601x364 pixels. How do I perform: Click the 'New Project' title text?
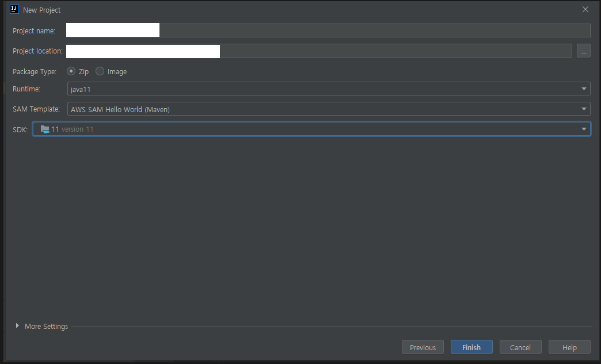tap(42, 10)
